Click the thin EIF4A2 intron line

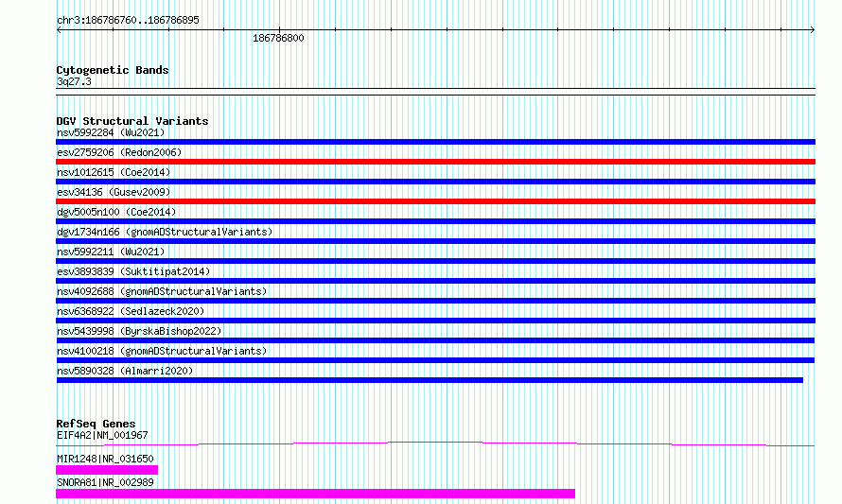coord(435,443)
